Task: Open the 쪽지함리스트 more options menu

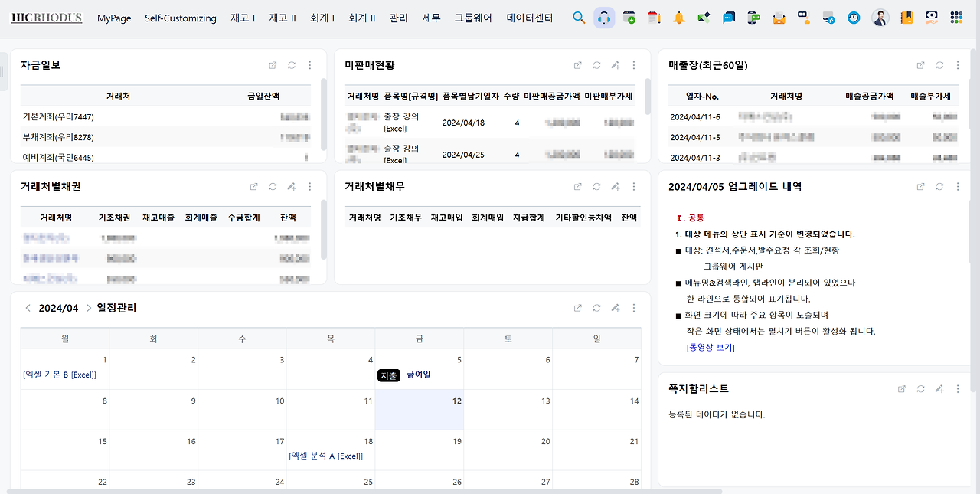Action: (958, 389)
